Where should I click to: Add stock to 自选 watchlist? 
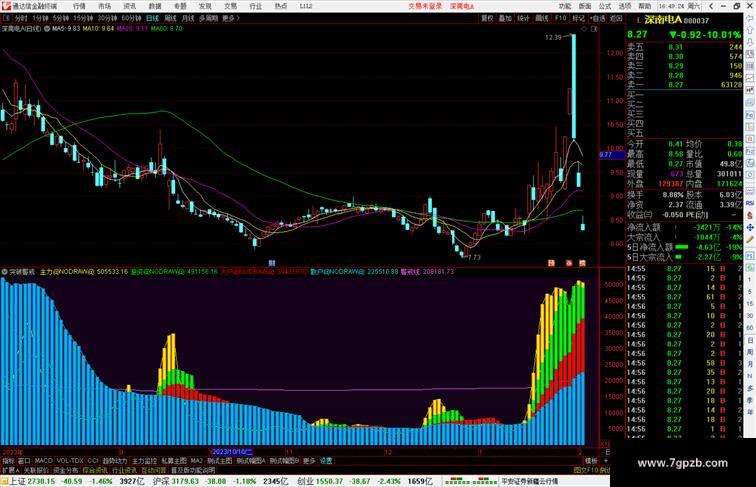coord(597,18)
